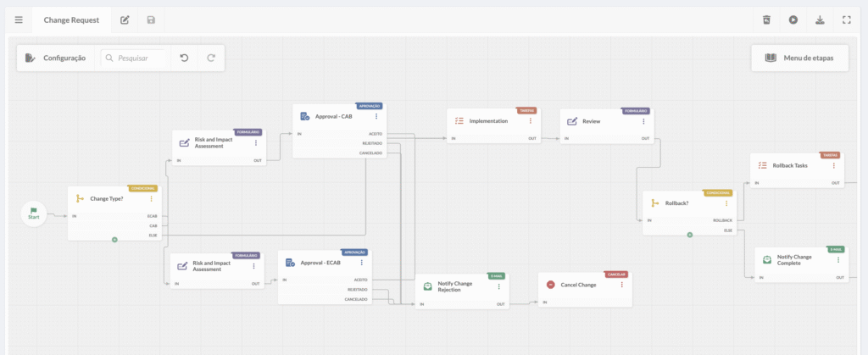Click the Start flag node
The height and width of the screenshot is (355, 868).
click(x=34, y=213)
